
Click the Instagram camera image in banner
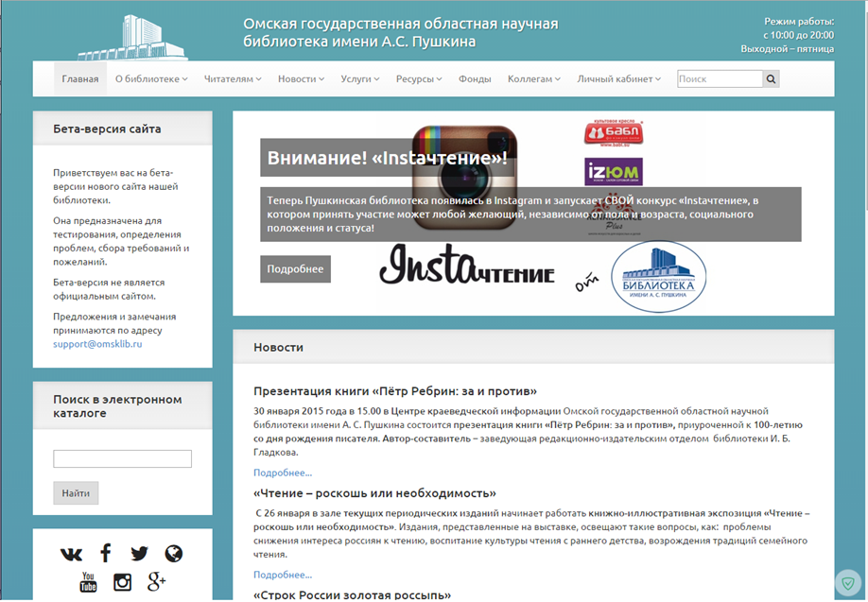[x=464, y=179]
